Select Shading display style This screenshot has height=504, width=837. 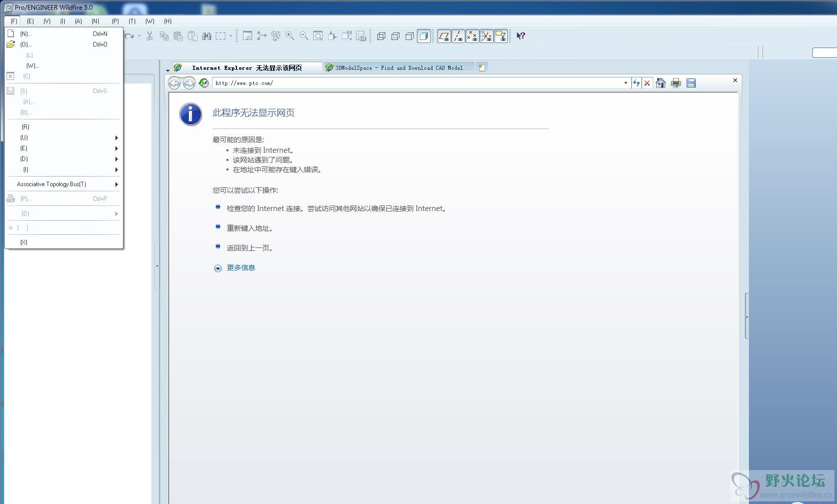point(424,36)
